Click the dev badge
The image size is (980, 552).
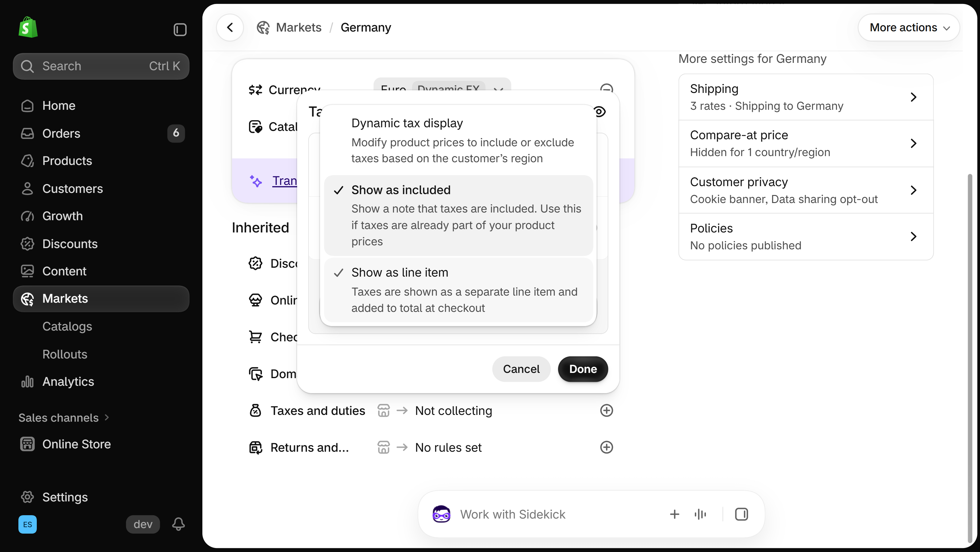point(143,524)
